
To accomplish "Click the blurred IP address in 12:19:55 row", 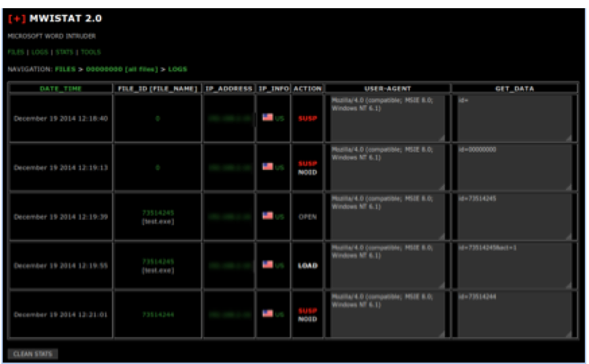I will (x=230, y=266).
